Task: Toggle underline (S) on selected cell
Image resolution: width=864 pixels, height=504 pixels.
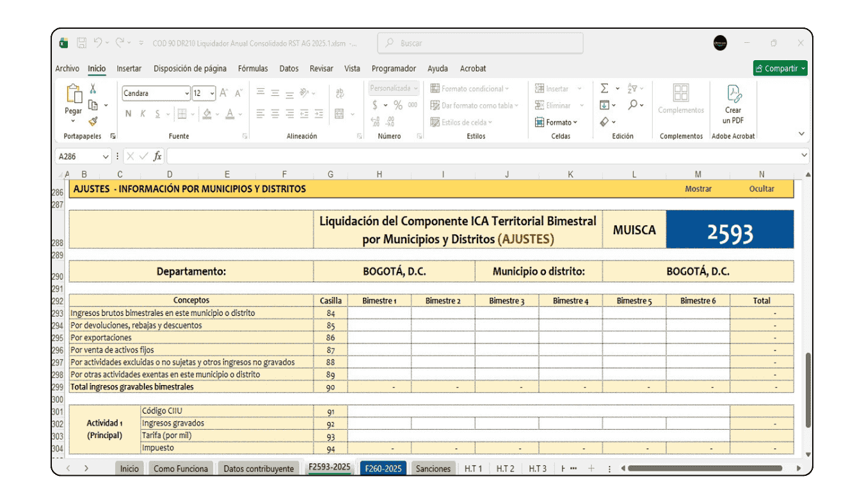Action: [157, 113]
